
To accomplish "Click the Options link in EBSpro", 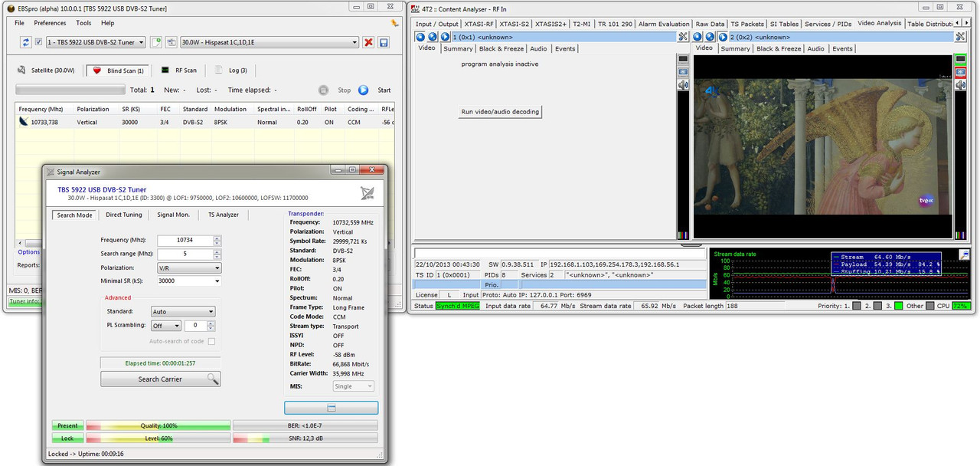I will 28,252.
